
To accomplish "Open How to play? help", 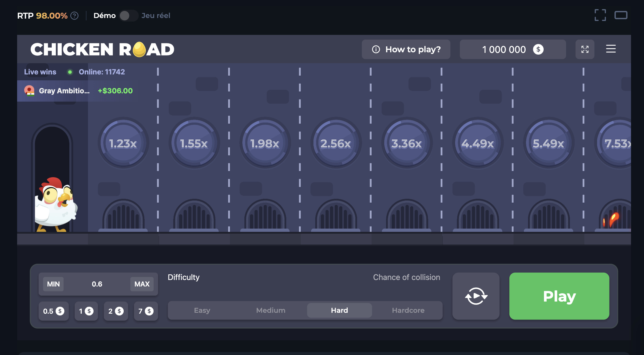I will pos(406,49).
